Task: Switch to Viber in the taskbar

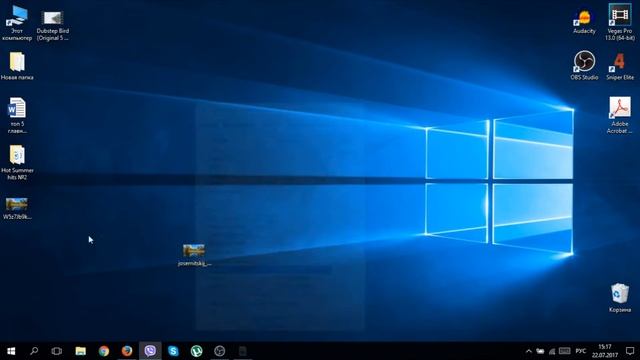Action: (150, 351)
